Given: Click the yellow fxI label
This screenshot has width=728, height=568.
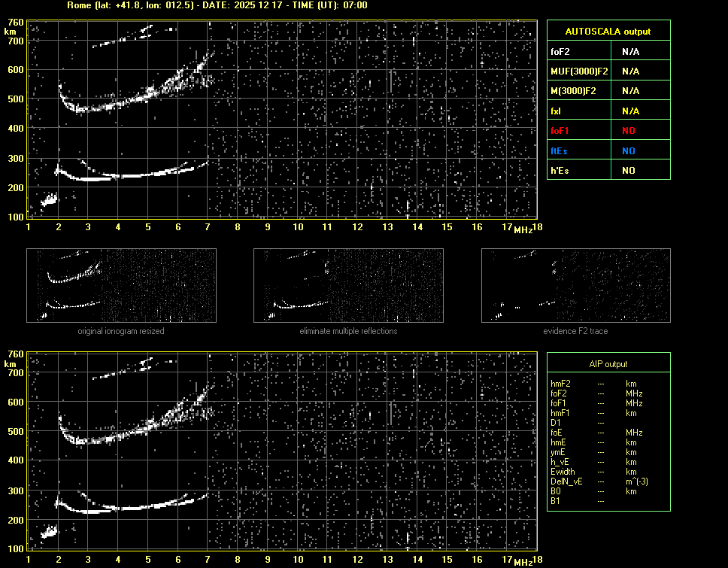Looking at the screenshot, I should click(x=557, y=111).
